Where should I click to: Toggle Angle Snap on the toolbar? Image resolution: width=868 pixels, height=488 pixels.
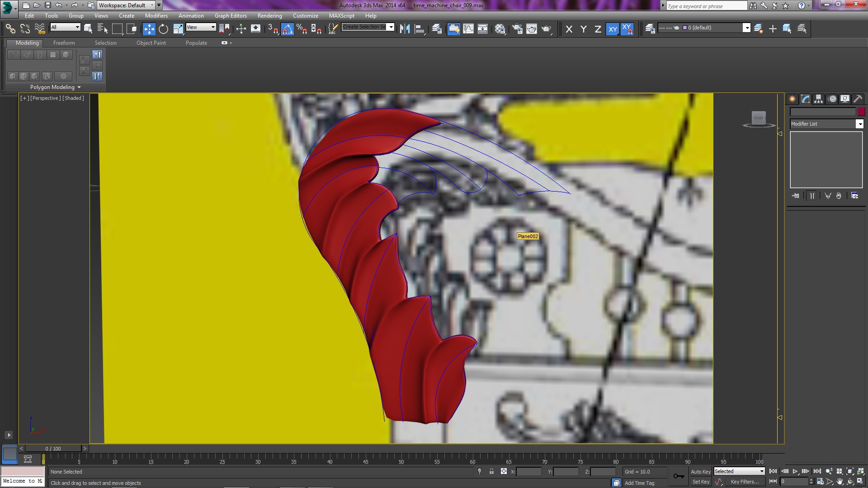point(287,29)
